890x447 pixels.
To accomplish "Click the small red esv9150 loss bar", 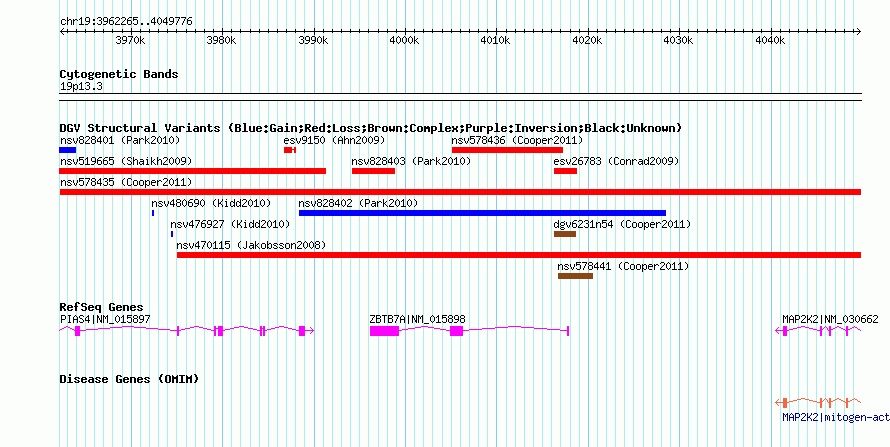I will pos(289,150).
